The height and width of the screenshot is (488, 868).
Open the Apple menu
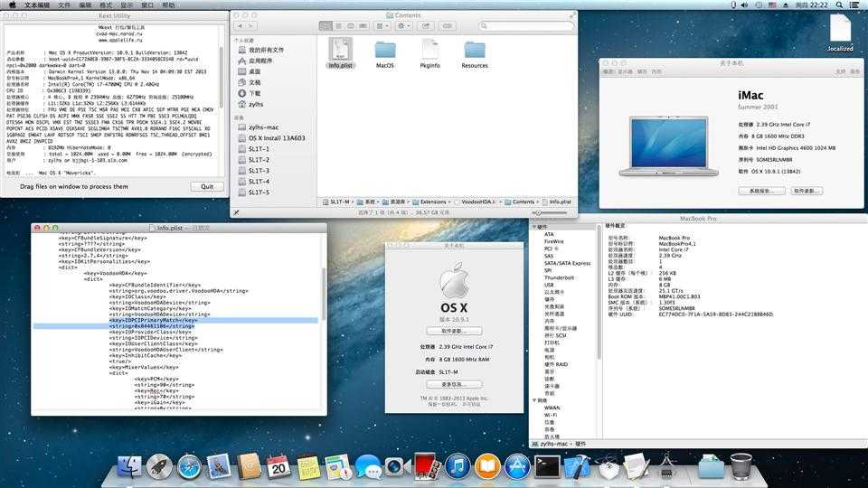click(x=12, y=5)
